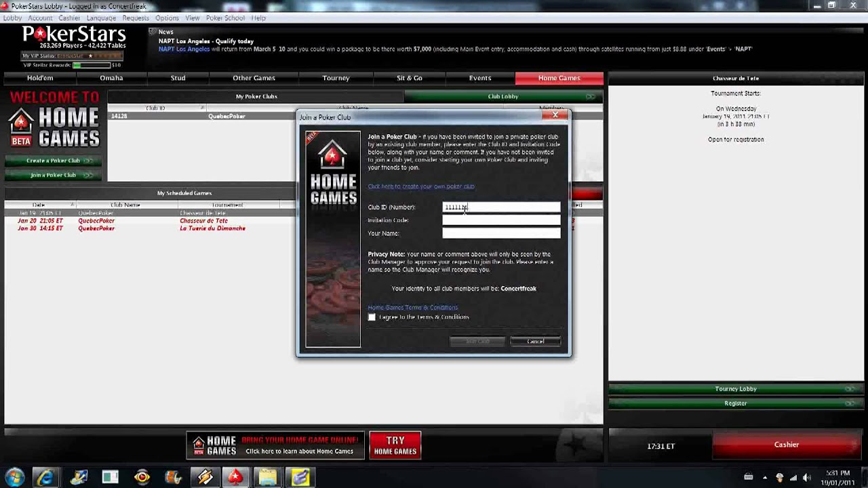
Task: Click the PokerStars spade icon in the taskbar
Action: coord(235,478)
